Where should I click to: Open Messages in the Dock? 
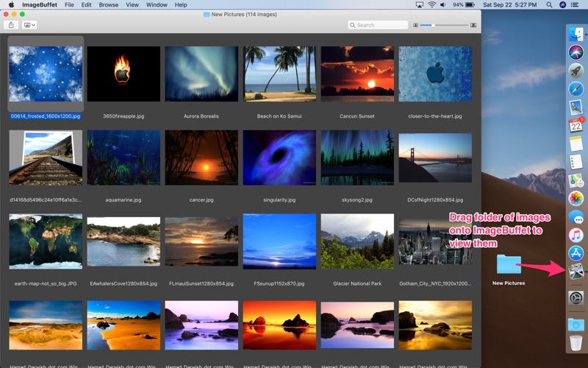pyautogui.click(x=576, y=216)
